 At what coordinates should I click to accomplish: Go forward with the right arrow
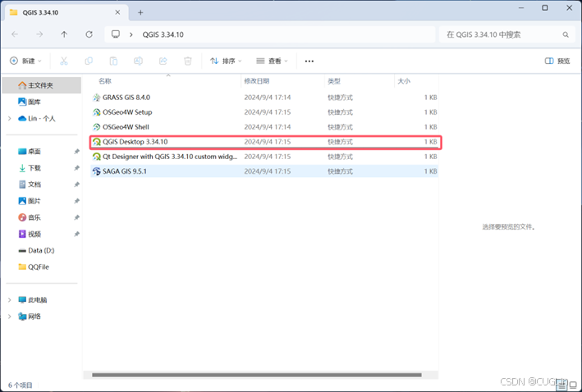coord(39,34)
